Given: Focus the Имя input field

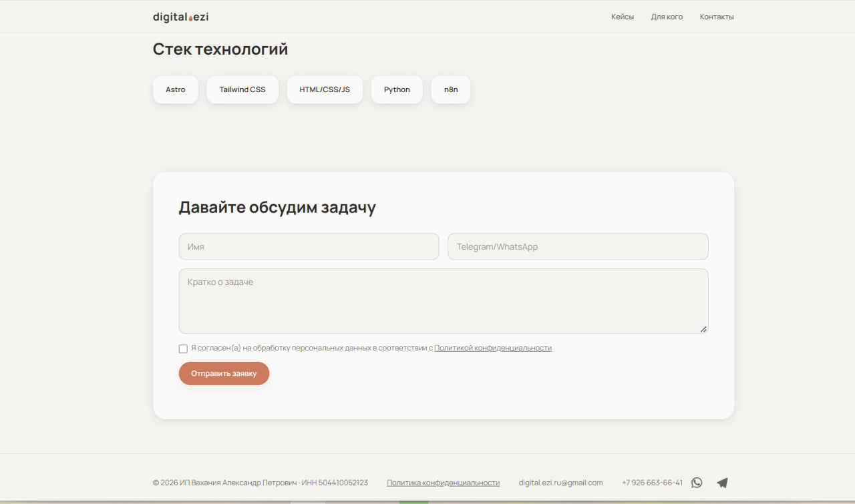Looking at the screenshot, I should [309, 246].
